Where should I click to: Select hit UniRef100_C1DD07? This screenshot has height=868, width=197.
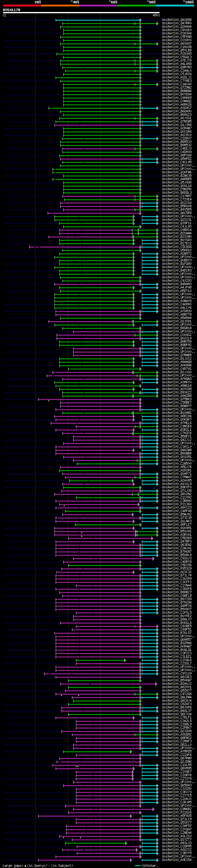click(x=177, y=139)
